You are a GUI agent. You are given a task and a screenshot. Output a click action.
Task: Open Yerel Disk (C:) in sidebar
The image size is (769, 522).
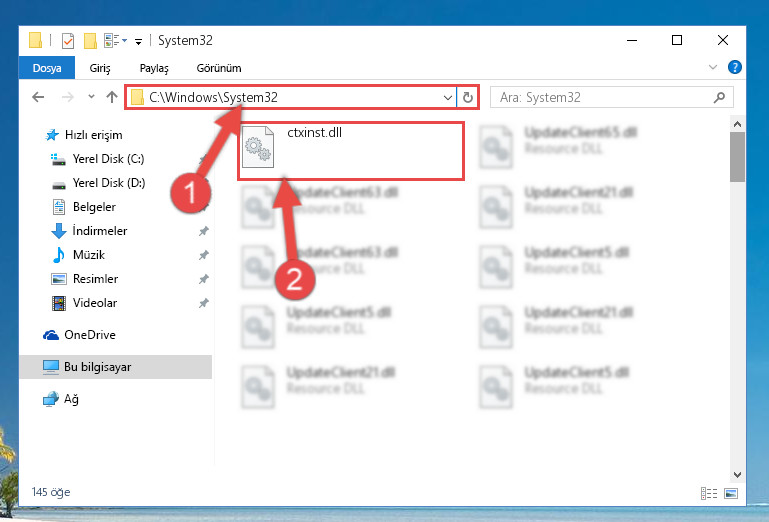(x=98, y=159)
